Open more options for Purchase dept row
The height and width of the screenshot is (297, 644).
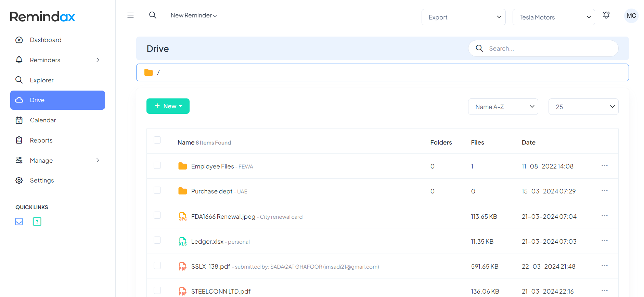(x=605, y=190)
